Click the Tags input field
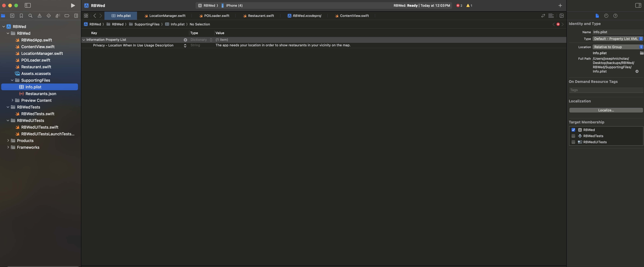 point(606,90)
